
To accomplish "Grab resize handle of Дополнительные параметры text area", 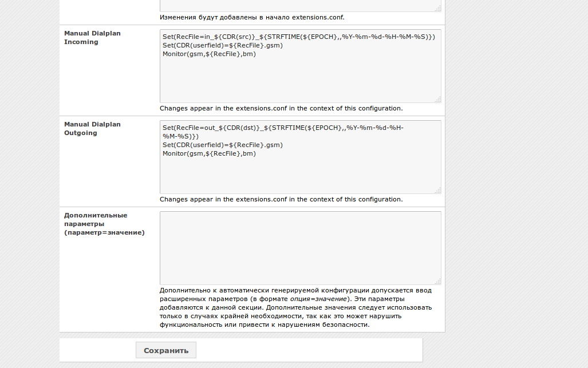I will click(437, 281).
